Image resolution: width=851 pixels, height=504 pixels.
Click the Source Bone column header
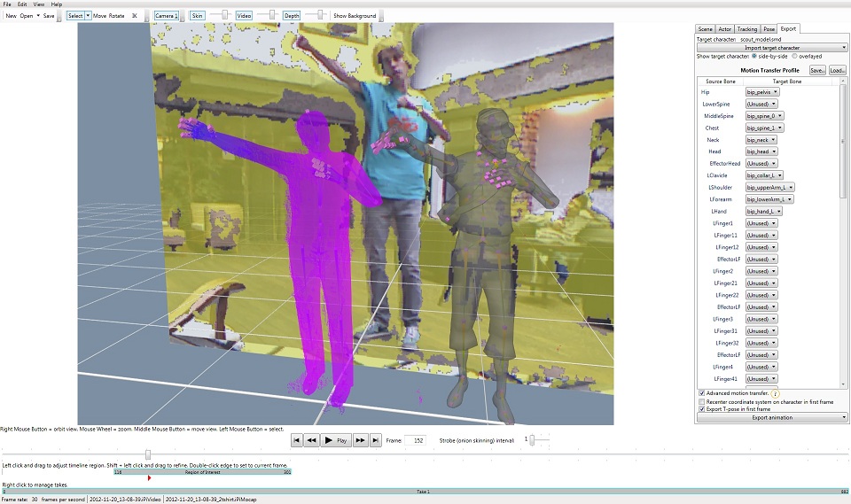click(x=720, y=81)
